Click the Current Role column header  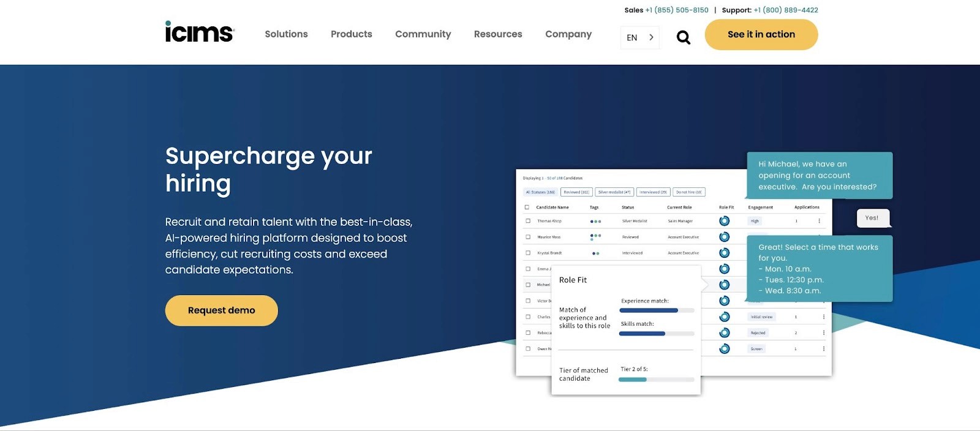pos(679,208)
